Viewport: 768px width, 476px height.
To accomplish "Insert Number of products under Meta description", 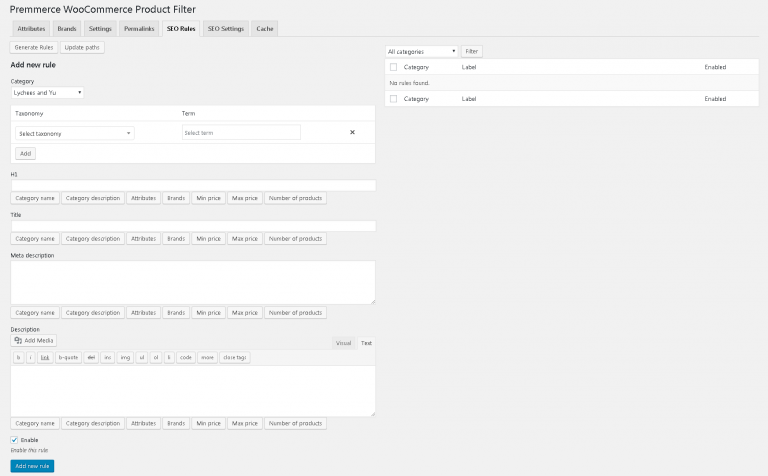I will click(x=295, y=313).
